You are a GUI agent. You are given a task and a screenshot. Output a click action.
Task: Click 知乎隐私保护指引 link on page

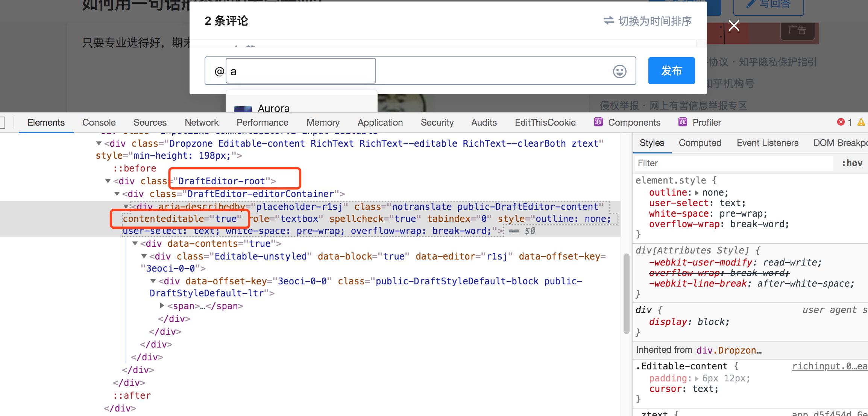777,62
